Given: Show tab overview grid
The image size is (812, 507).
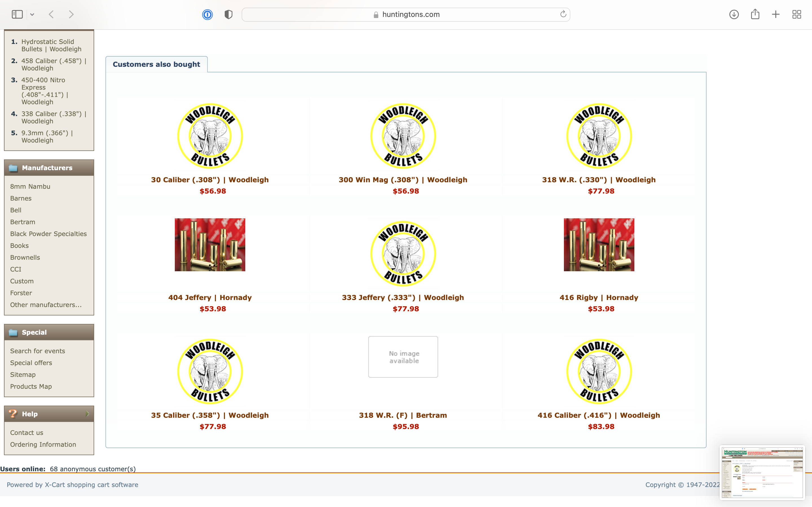Looking at the screenshot, I should click(x=796, y=14).
